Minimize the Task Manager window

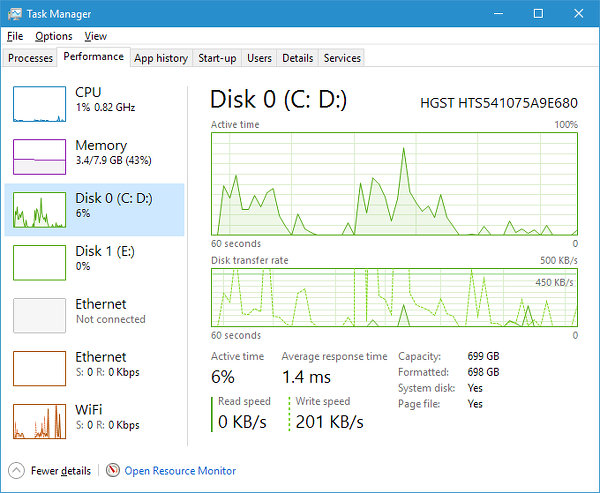(498, 14)
